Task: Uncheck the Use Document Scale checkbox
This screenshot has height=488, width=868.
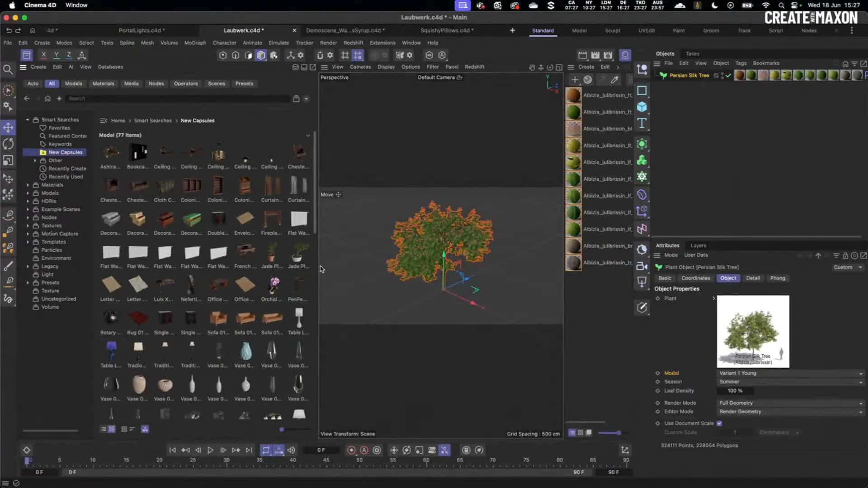Action: 720,423
